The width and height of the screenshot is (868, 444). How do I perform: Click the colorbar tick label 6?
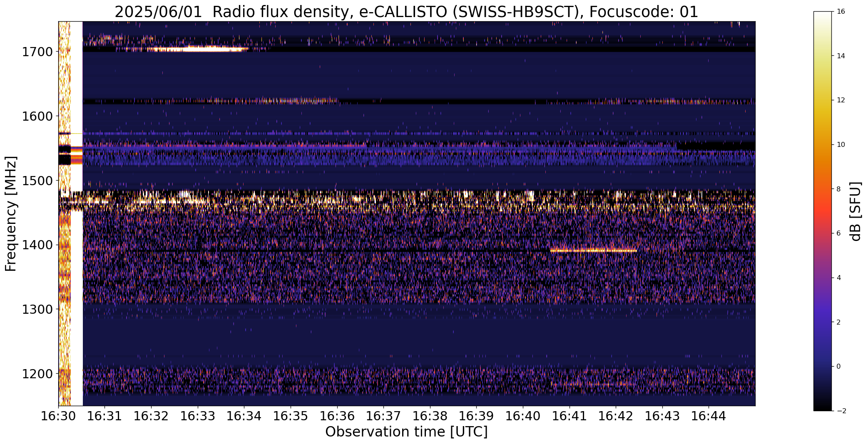point(838,233)
